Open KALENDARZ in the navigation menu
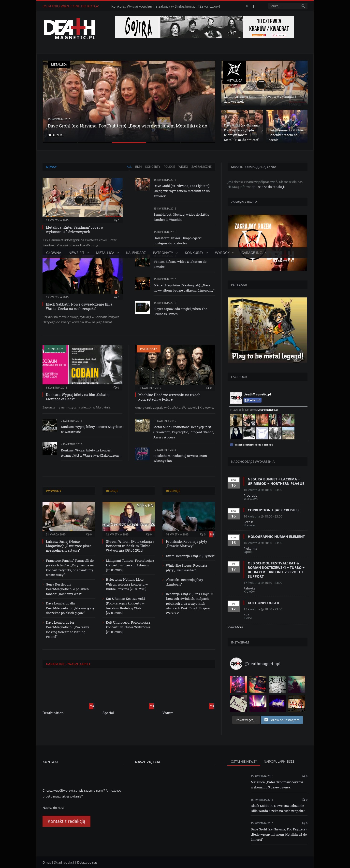This screenshot has width=350, height=868. tap(136, 253)
